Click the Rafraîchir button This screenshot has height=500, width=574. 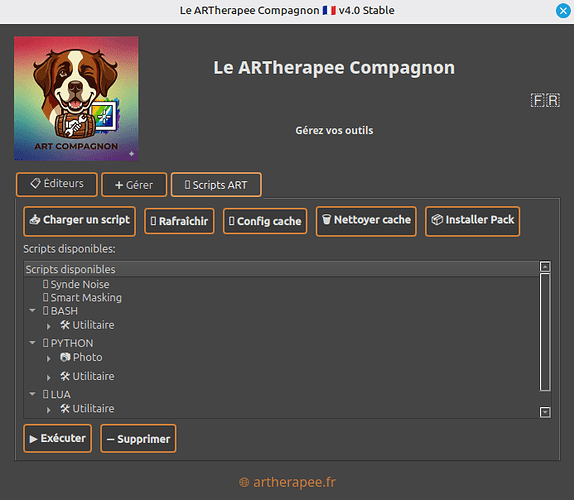[179, 221]
